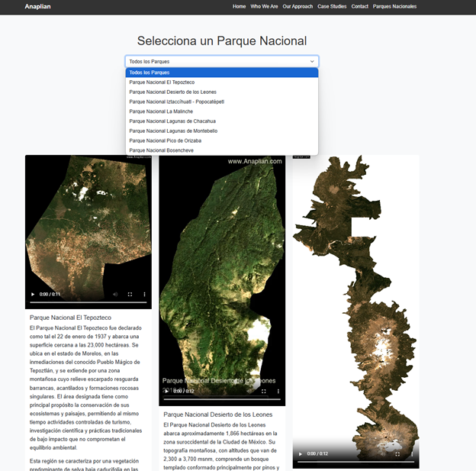Mute the El Tepozteco video
Screen dimensions: 476x471
coord(115,294)
